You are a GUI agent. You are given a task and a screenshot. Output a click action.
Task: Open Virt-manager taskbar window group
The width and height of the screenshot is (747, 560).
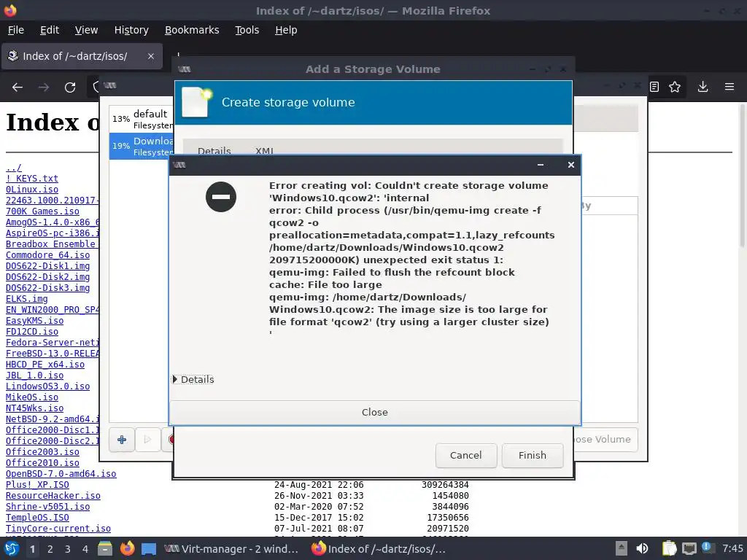231,549
